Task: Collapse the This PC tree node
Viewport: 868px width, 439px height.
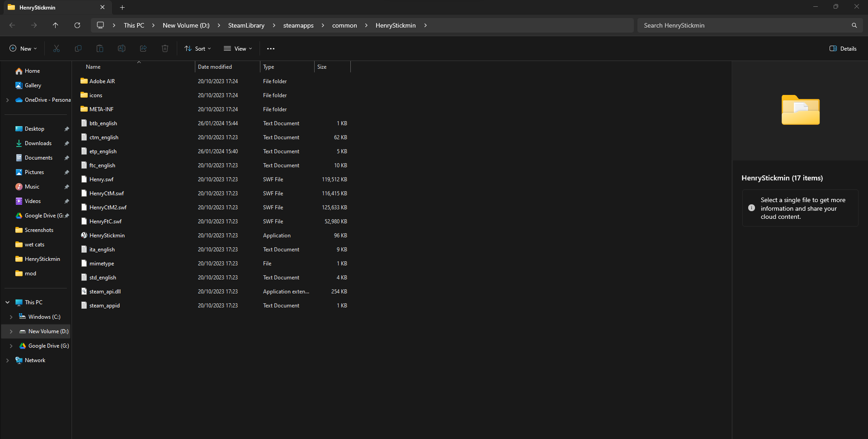Action: point(8,302)
